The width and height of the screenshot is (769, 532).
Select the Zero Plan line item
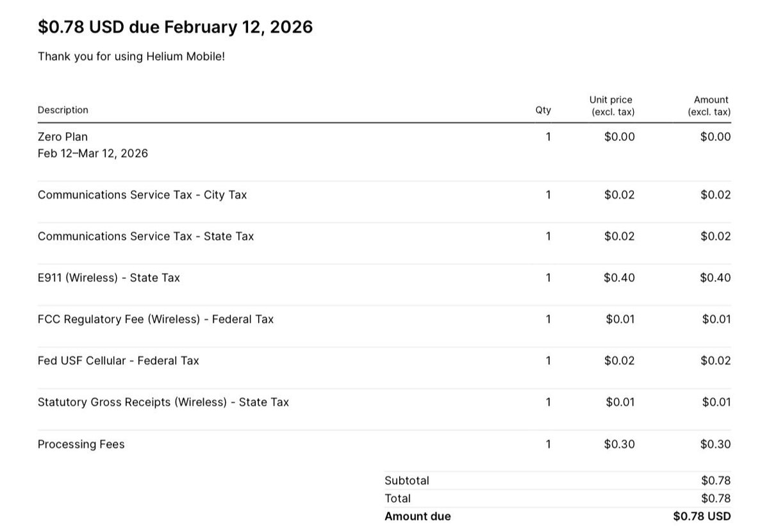(x=63, y=137)
